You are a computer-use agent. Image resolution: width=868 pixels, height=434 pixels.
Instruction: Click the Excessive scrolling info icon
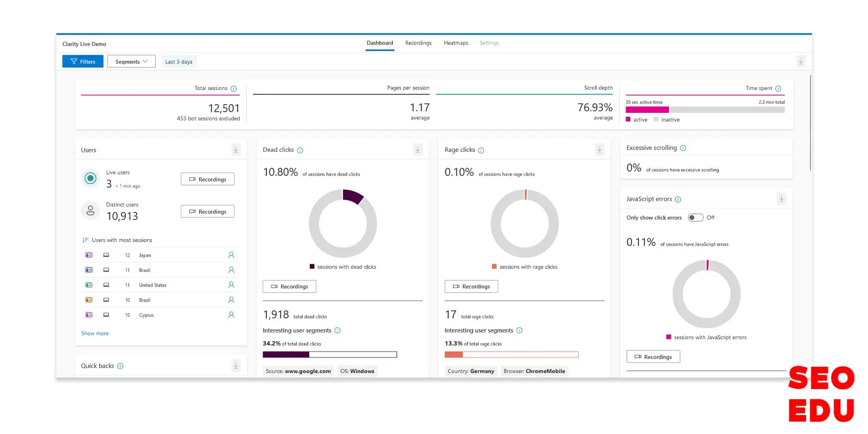tap(683, 148)
